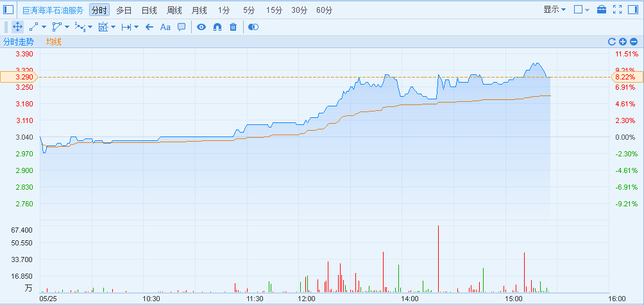Switch to the 日线 tab
The width and height of the screenshot is (644, 305).
point(149,10)
